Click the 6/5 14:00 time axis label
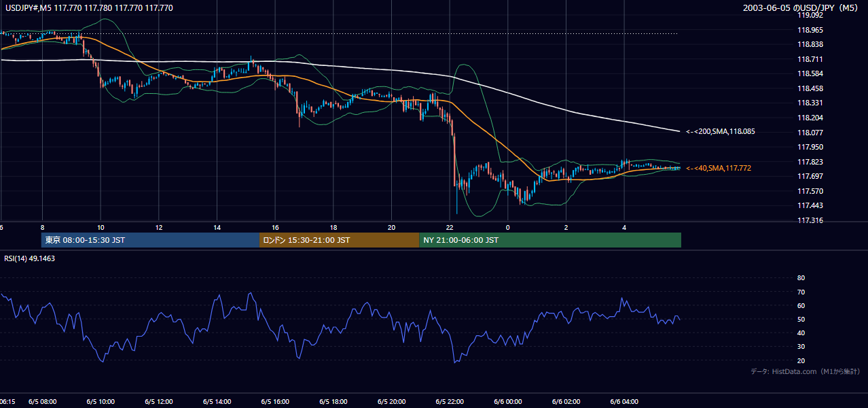 pyautogui.click(x=217, y=402)
